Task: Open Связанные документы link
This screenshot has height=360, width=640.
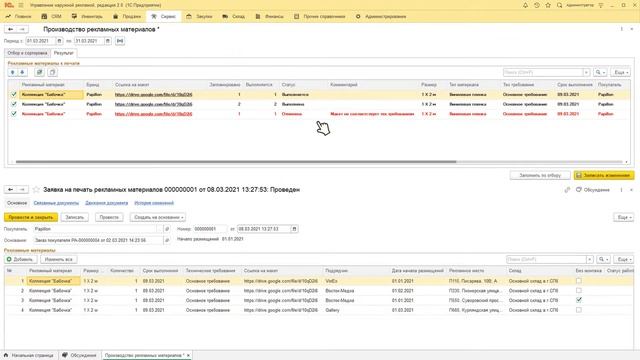Action: pyautogui.click(x=56, y=203)
